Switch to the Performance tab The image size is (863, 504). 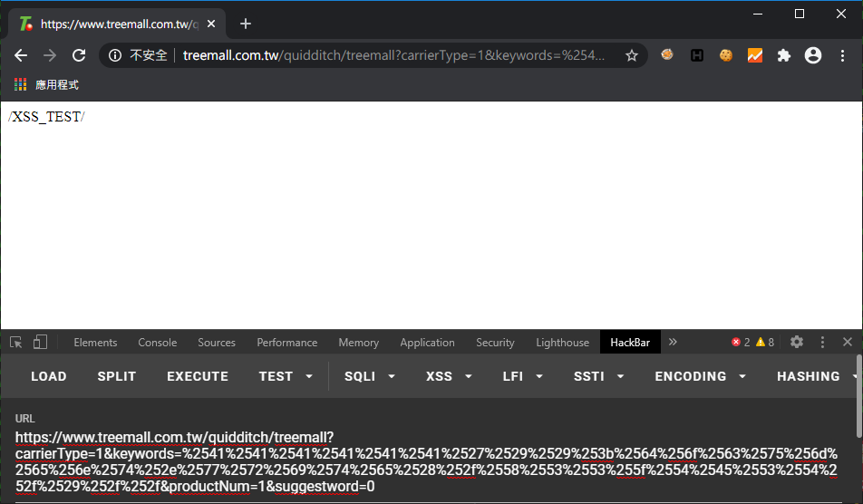286,343
